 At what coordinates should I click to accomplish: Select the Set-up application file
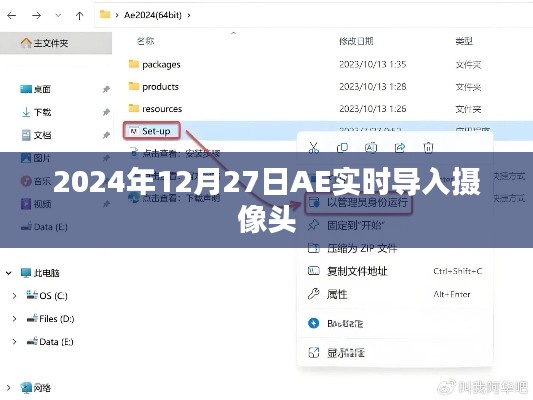point(151,131)
